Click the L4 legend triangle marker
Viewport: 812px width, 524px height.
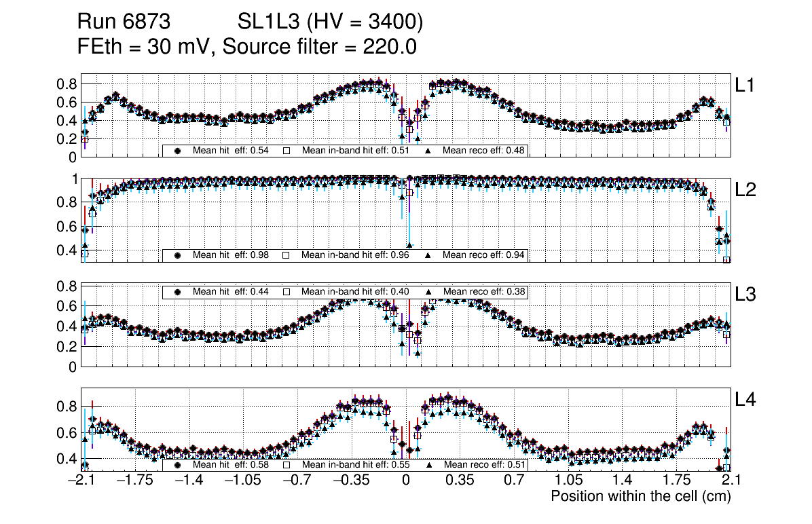point(429,466)
